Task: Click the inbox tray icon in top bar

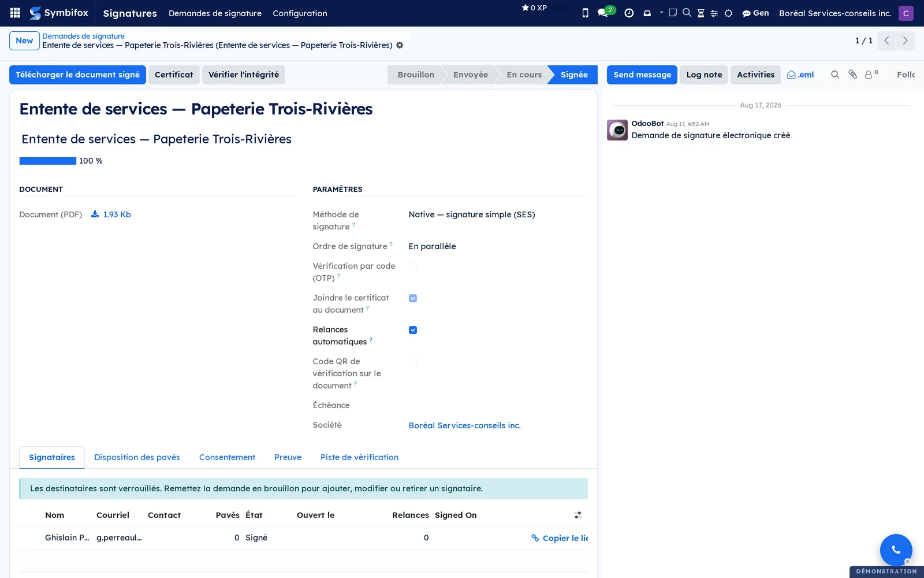Action: 647,13
